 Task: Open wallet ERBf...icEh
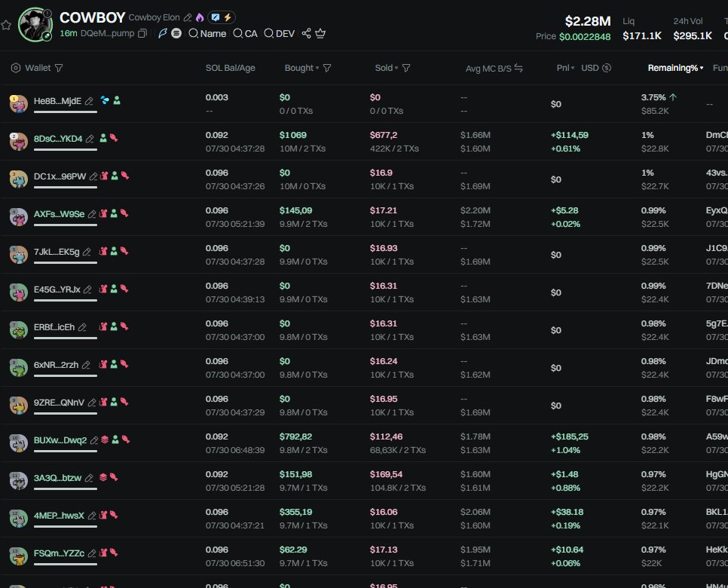(x=54, y=327)
